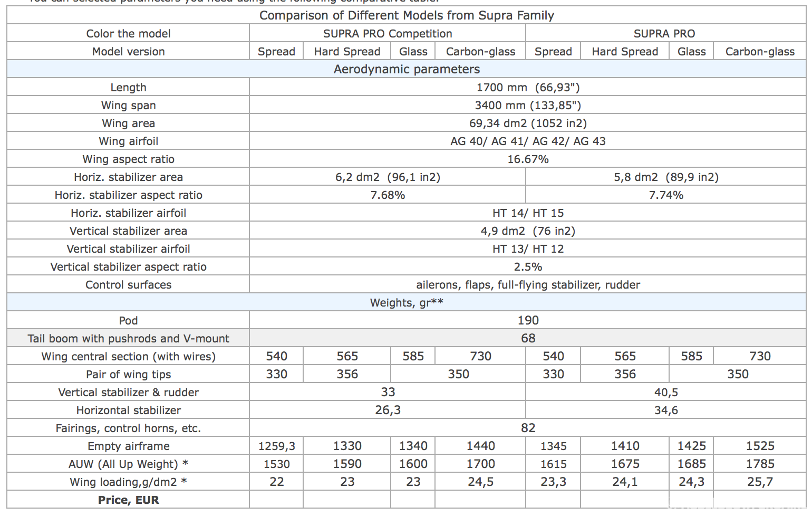Click the wing loading value '24,5'

(480, 482)
